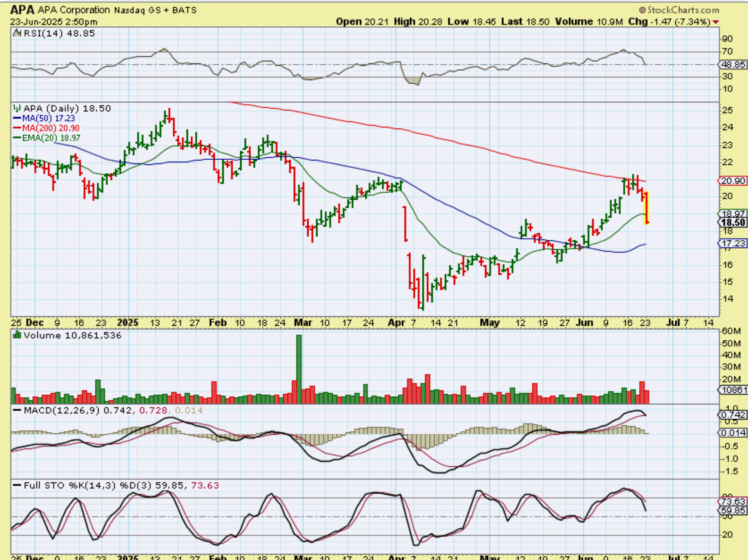
Task: Click the bold APA ticker symbol in header
Action: coord(22,10)
